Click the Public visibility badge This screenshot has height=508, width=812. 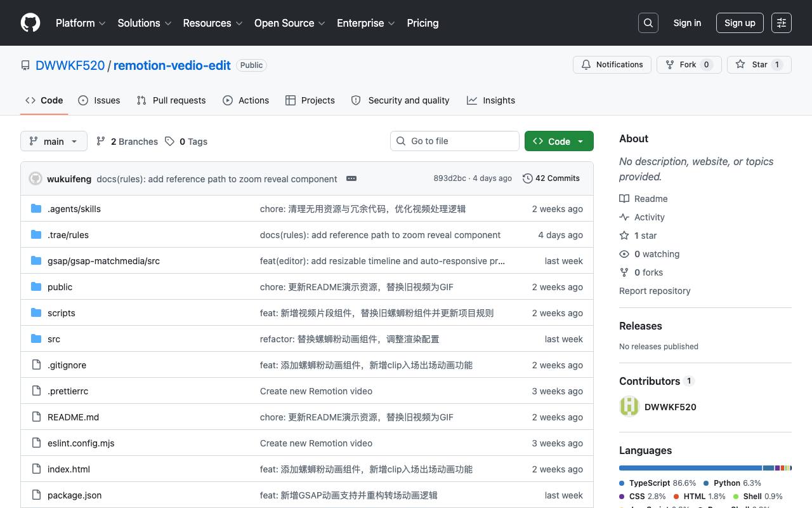point(251,65)
